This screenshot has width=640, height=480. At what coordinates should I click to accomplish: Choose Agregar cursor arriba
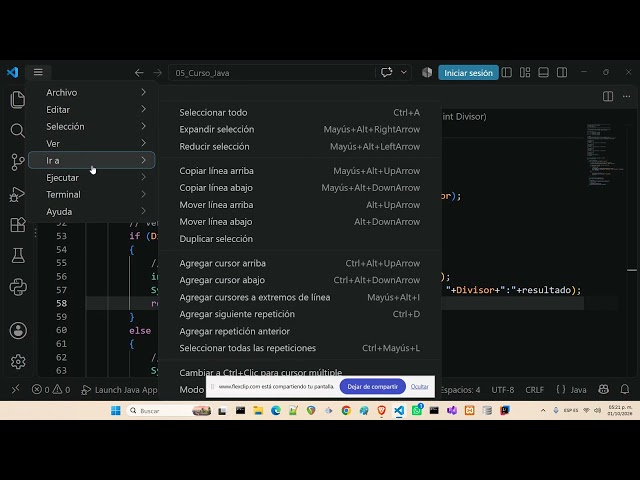coord(300,263)
